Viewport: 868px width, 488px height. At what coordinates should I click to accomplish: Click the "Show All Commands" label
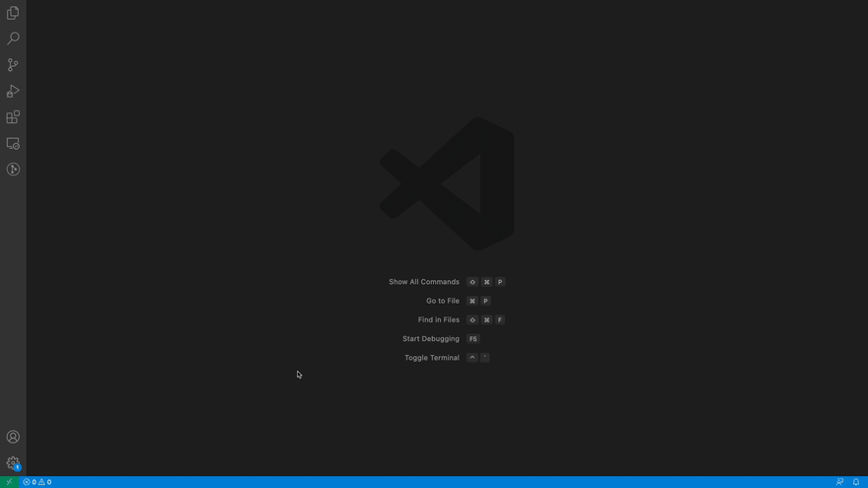[424, 282]
